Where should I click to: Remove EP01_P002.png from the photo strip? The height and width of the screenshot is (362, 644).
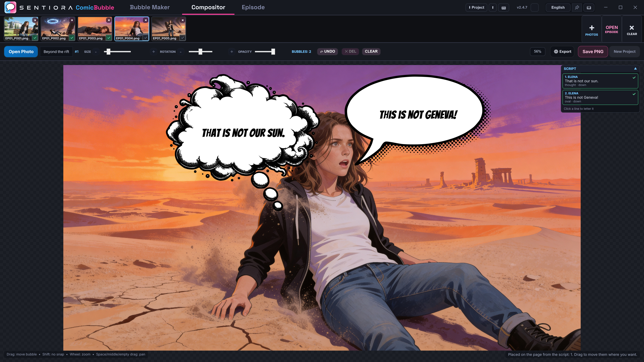[72, 20]
